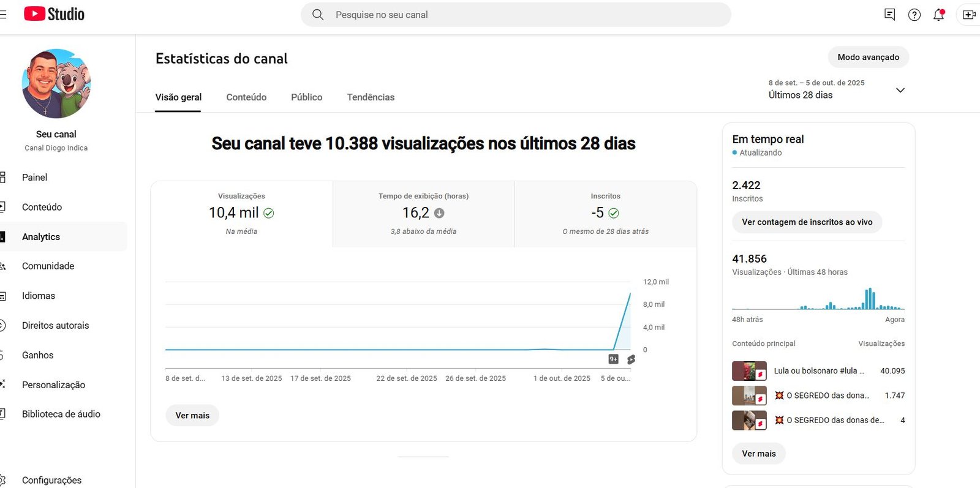Select the Visualizações metric card
Image resolution: width=980 pixels, height=488 pixels.
click(241, 213)
